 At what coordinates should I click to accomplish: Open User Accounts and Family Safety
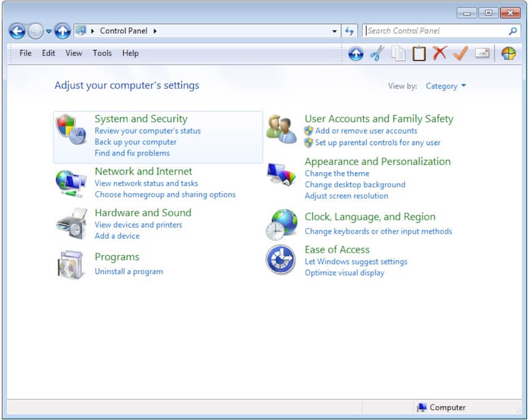pyautogui.click(x=379, y=119)
